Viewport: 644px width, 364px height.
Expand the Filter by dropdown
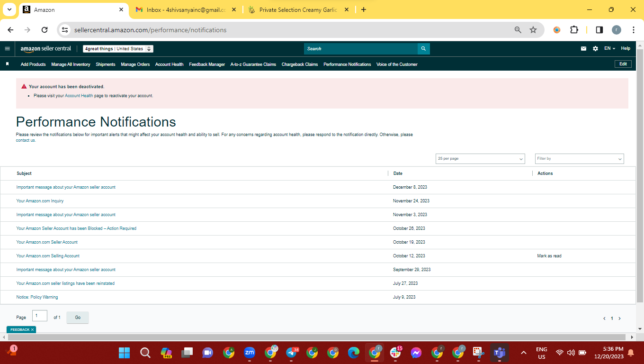(x=579, y=159)
